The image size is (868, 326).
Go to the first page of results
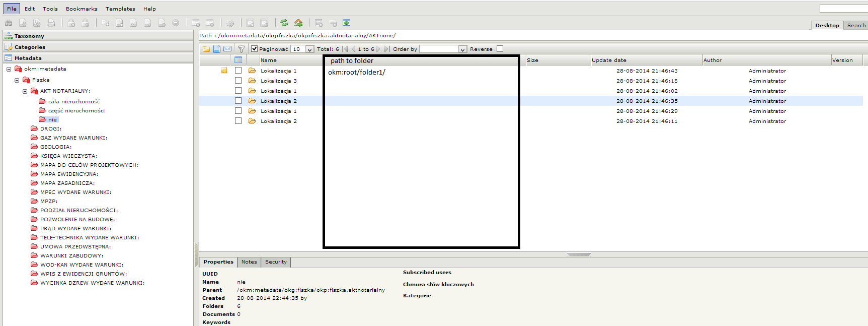[345, 49]
